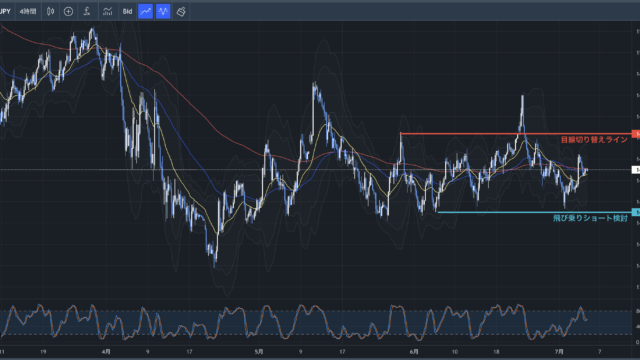Click the 目線切り替えライン red text label
Screen dimensions: 640x360
click(x=594, y=140)
